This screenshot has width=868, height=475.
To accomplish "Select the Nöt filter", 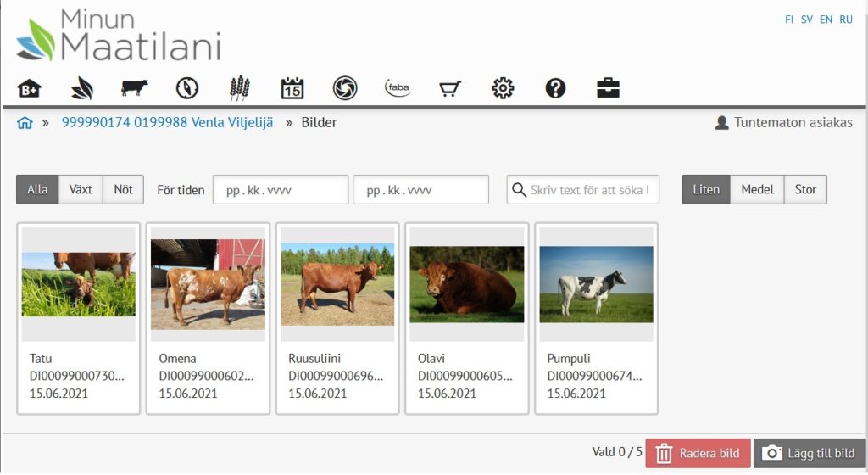I will tap(124, 189).
